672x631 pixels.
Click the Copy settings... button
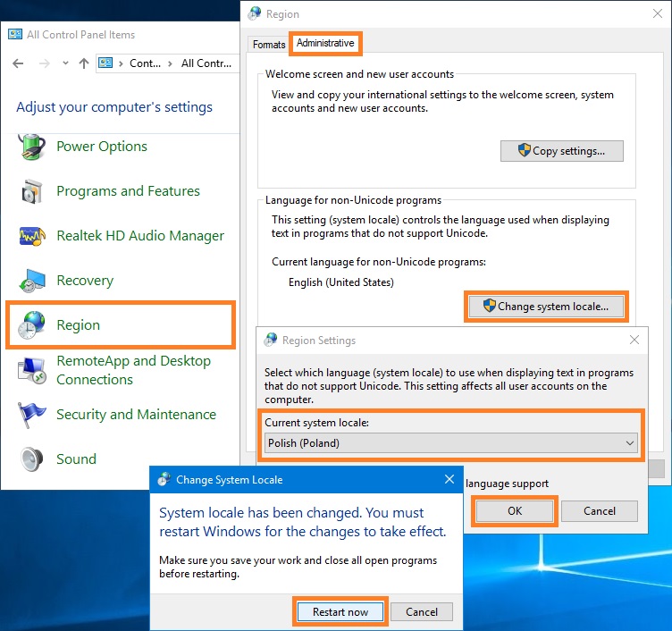coord(562,151)
